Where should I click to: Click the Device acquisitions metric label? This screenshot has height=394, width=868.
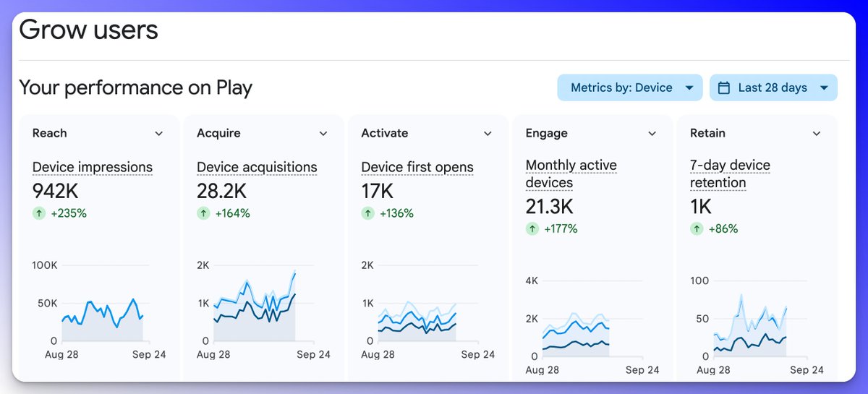pyautogui.click(x=257, y=167)
